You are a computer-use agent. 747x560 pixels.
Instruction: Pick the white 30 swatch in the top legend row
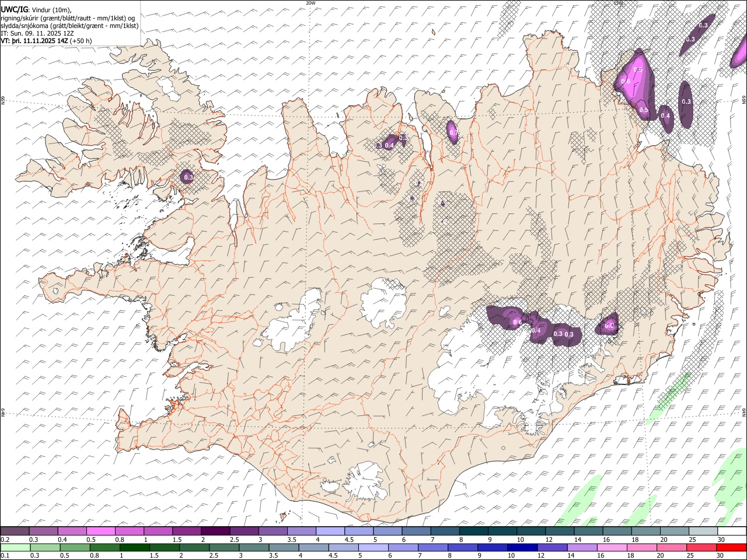tap(731, 531)
